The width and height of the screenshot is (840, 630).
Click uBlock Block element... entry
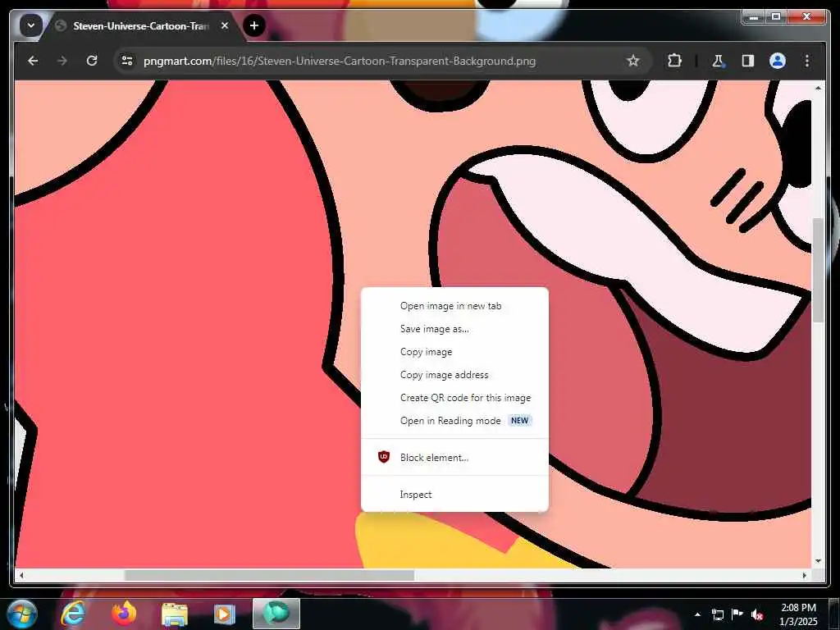(454, 458)
